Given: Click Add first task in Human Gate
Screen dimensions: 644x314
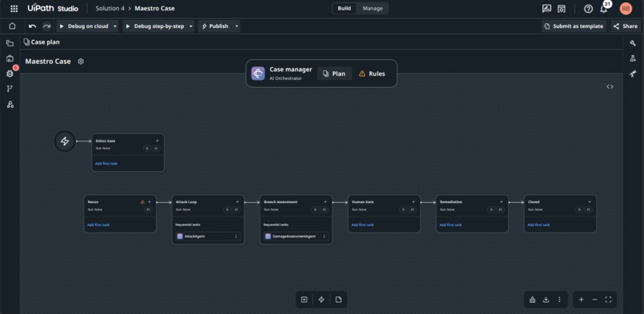Looking at the screenshot, I should [363, 225].
